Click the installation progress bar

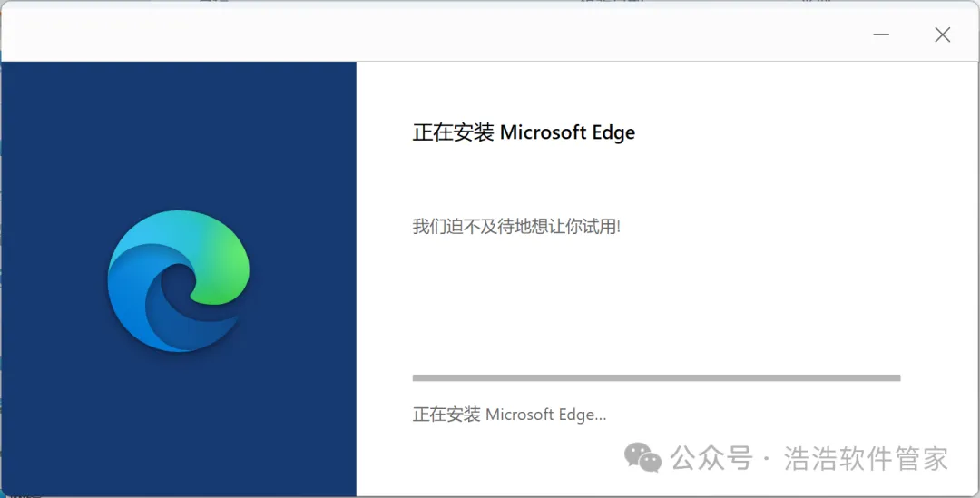pyautogui.click(x=656, y=377)
